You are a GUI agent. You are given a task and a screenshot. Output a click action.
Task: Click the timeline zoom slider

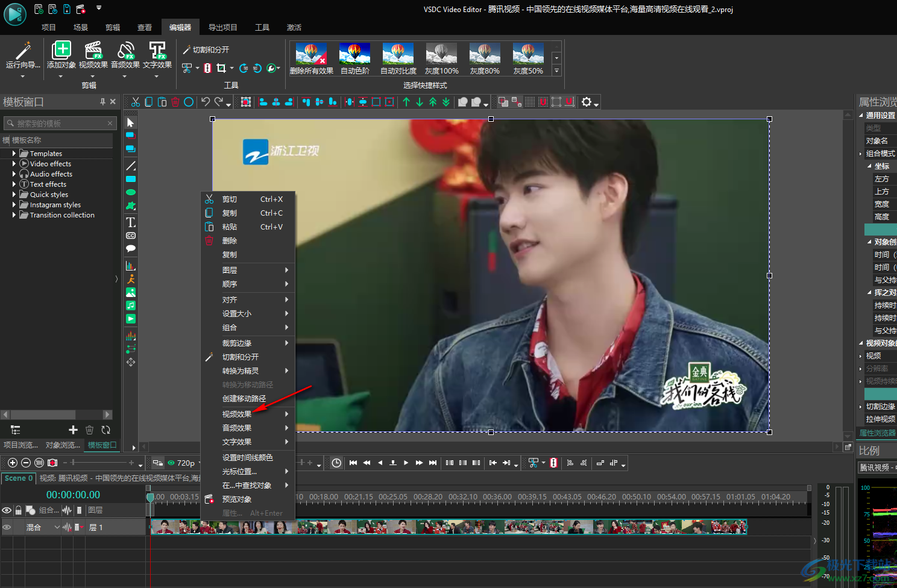tap(97, 463)
